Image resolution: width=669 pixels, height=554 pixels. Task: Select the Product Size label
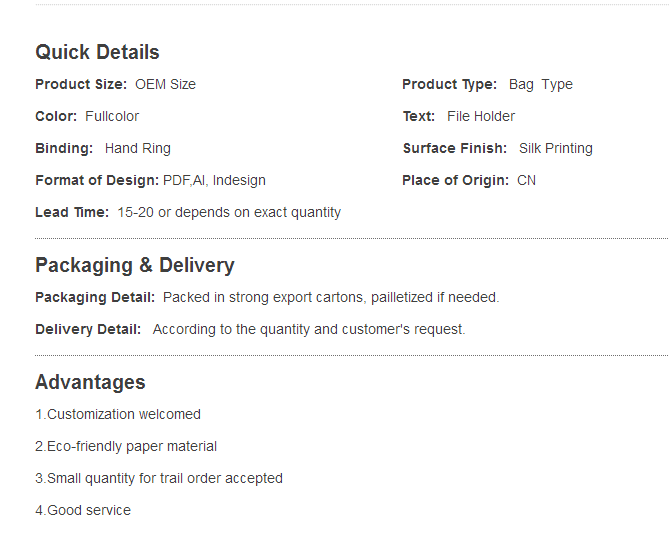80,85
